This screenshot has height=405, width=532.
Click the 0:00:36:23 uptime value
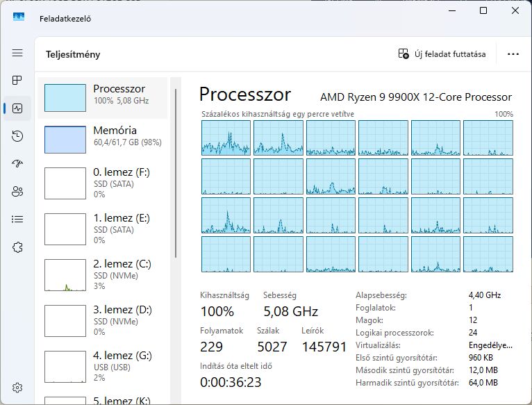click(x=231, y=382)
